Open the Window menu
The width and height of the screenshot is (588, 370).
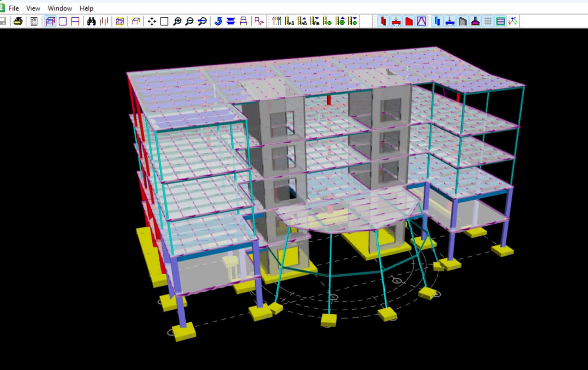[x=60, y=8]
